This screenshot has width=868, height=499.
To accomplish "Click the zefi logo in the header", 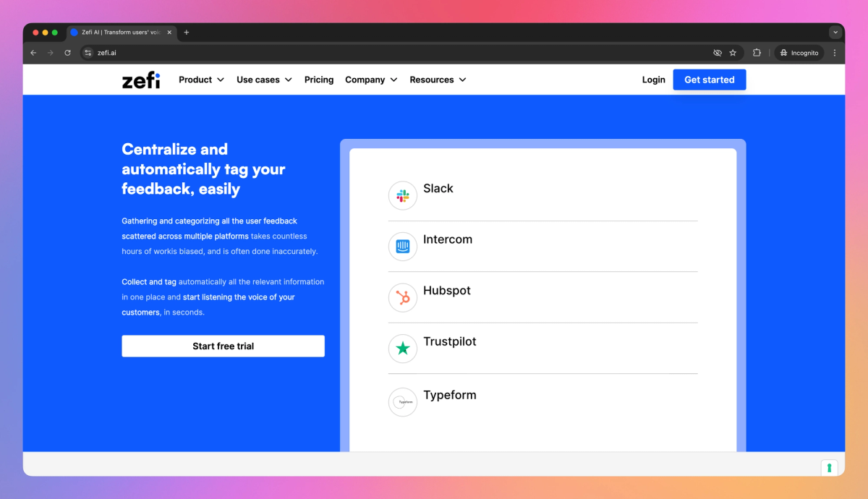I will [x=141, y=80].
